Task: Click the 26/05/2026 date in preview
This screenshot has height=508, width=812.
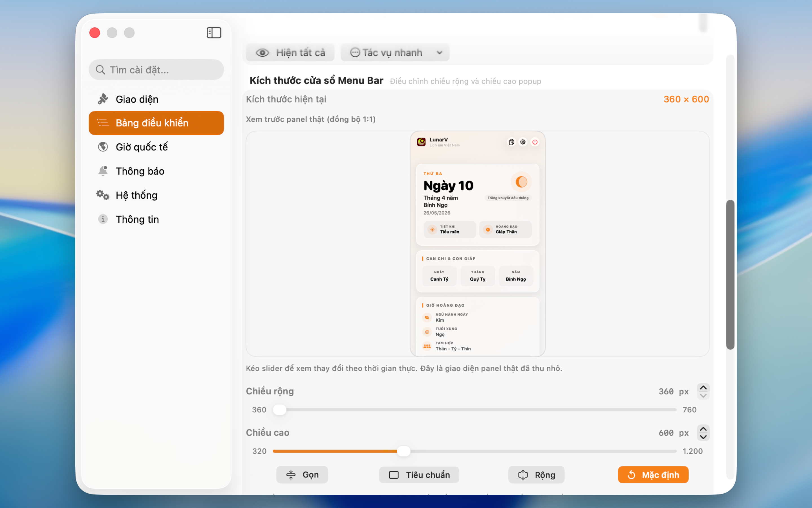Action: coord(436,213)
